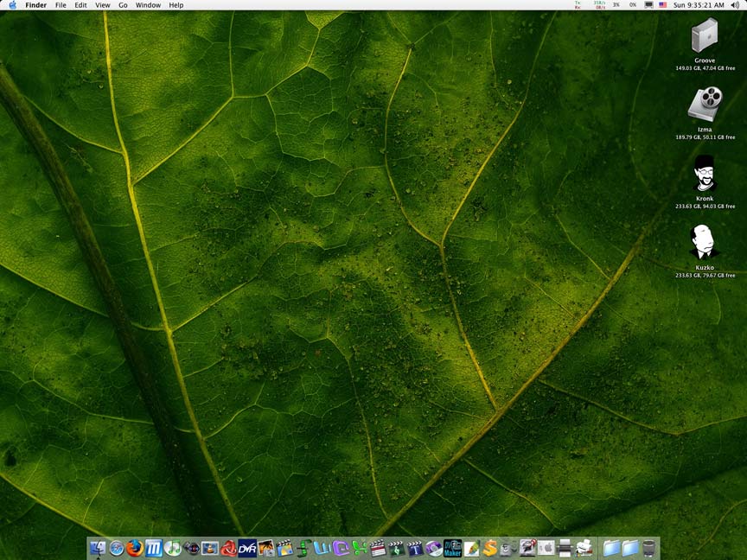The width and height of the screenshot is (747, 560).
Task: Click the Trash in the dock
Action: pyautogui.click(x=649, y=548)
